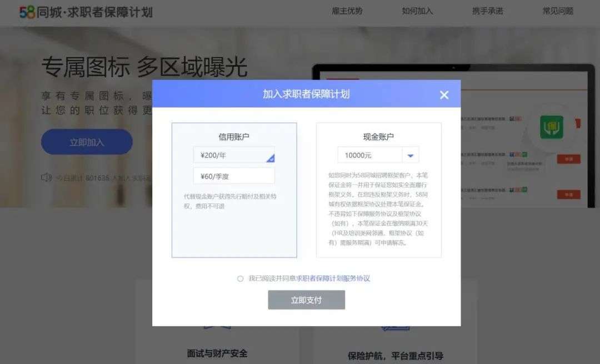Click the 面试与财产安全 heading
Viewport: 600px width, 364px height.
click(x=217, y=353)
